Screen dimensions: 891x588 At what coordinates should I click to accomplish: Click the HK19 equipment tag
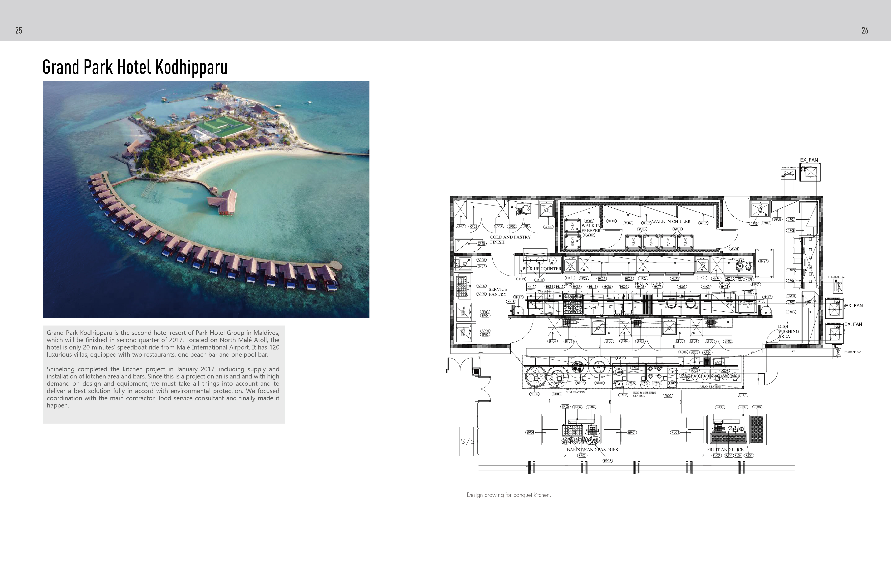(521, 279)
